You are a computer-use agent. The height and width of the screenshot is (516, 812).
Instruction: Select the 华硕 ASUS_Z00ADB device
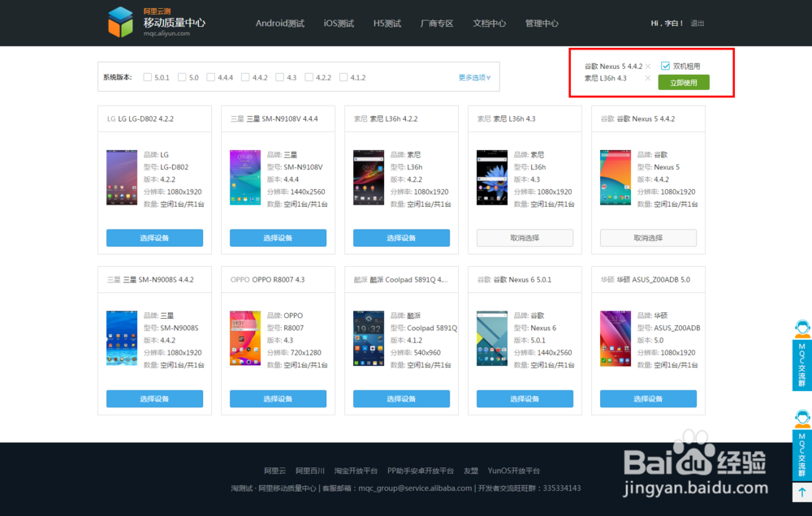click(648, 399)
